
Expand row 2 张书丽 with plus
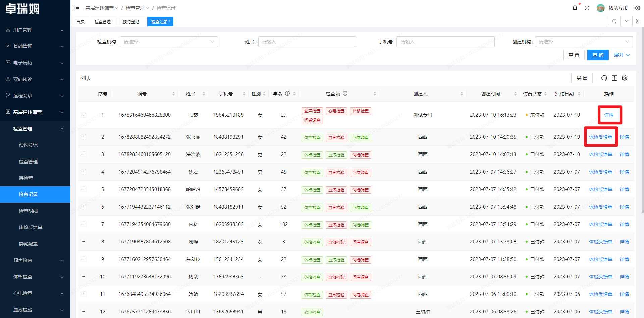coord(84,137)
